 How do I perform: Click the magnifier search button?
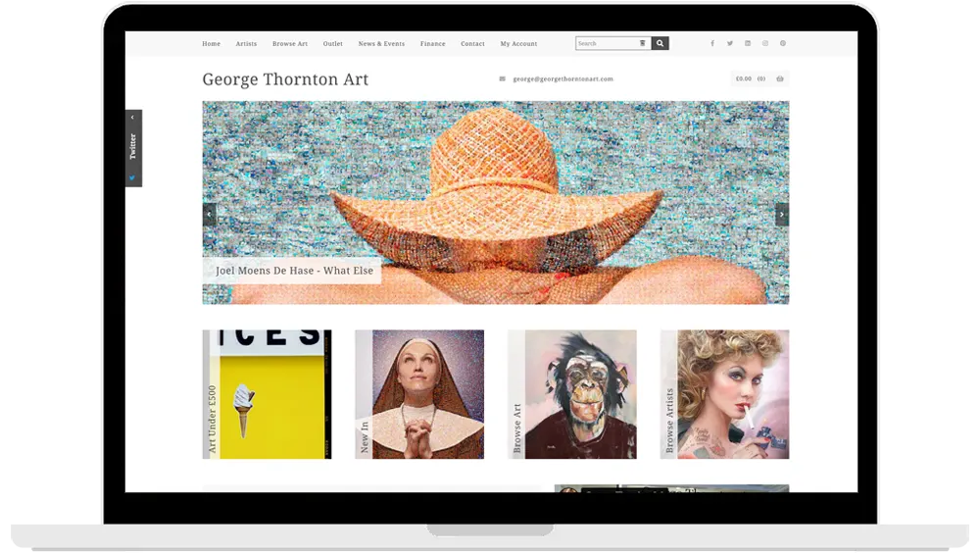(660, 43)
